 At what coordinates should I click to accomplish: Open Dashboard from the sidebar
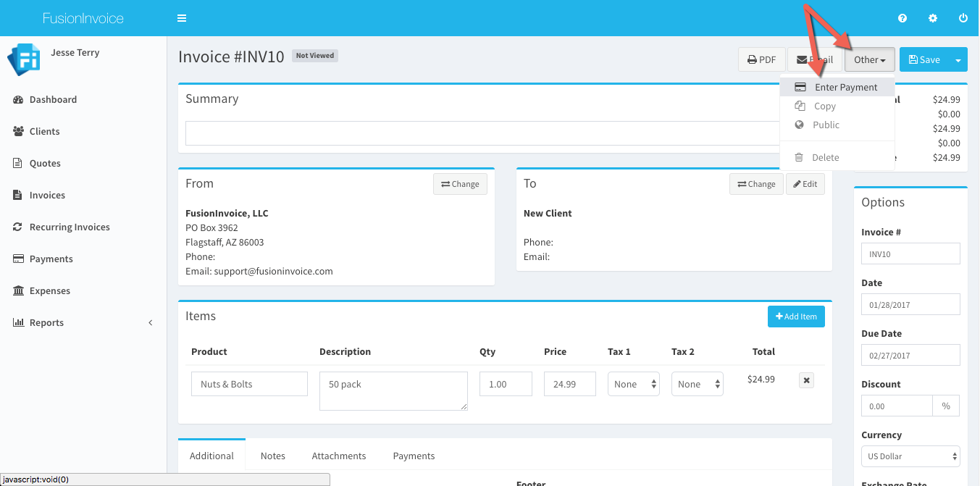[x=53, y=99]
